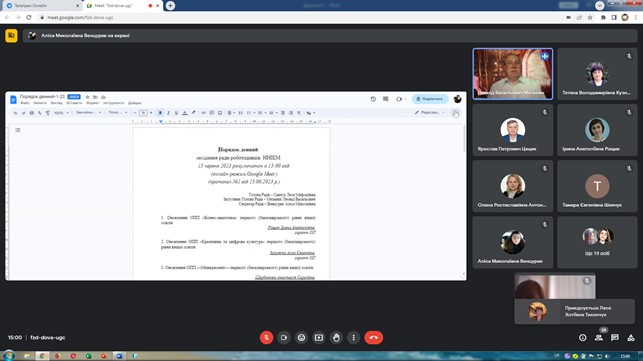The height and width of the screenshot is (361, 643).
Task: Click the blue Share button in Docs
Action: click(x=430, y=99)
